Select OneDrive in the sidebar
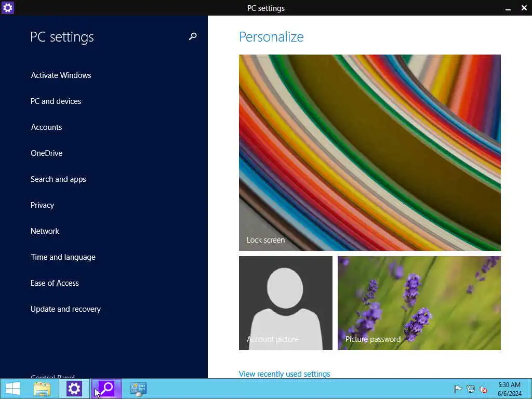Image resolution: width=532 pixels, height=399 pixels. [46, 153]
